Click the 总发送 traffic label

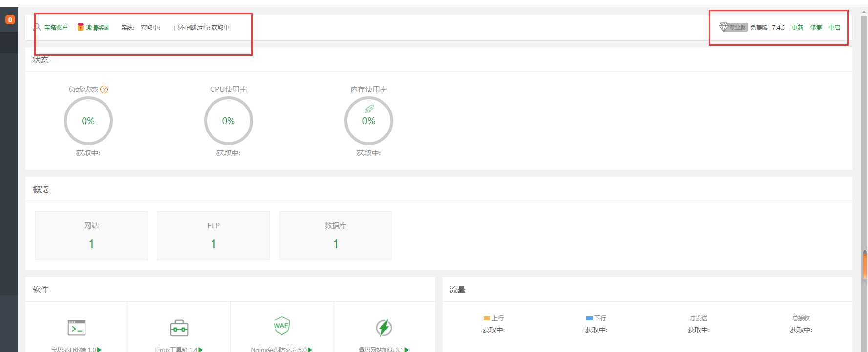click(x=699, y=318)
